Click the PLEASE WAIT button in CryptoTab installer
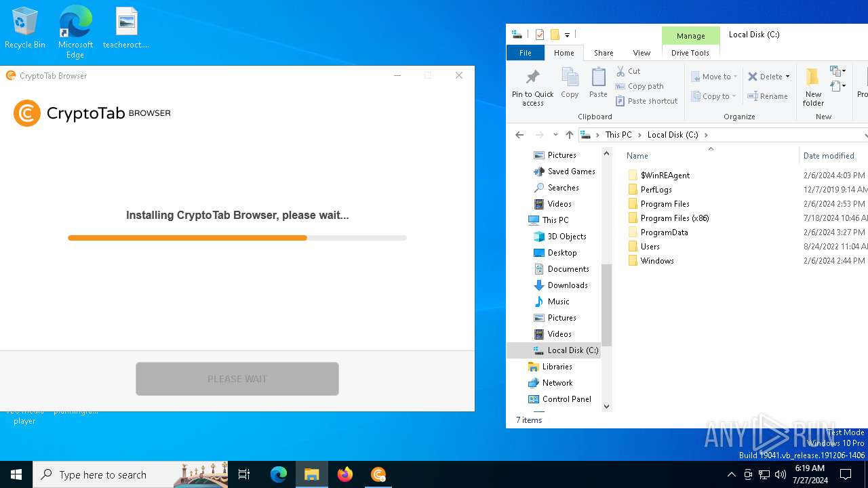 click(237, 379)
